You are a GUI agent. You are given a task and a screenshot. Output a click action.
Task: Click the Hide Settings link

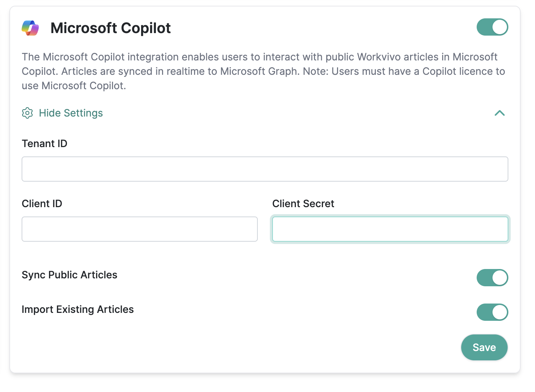click(x=71, y=113)
